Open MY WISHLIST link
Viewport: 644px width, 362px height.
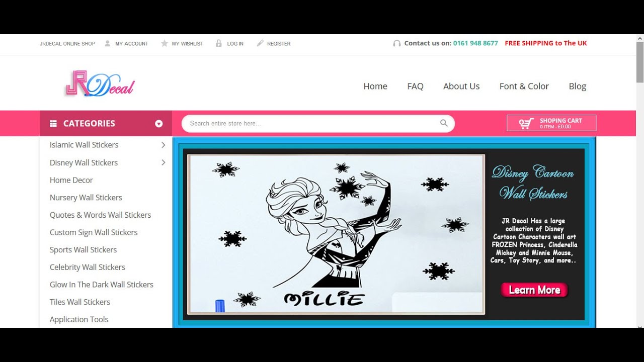(188, 44)
